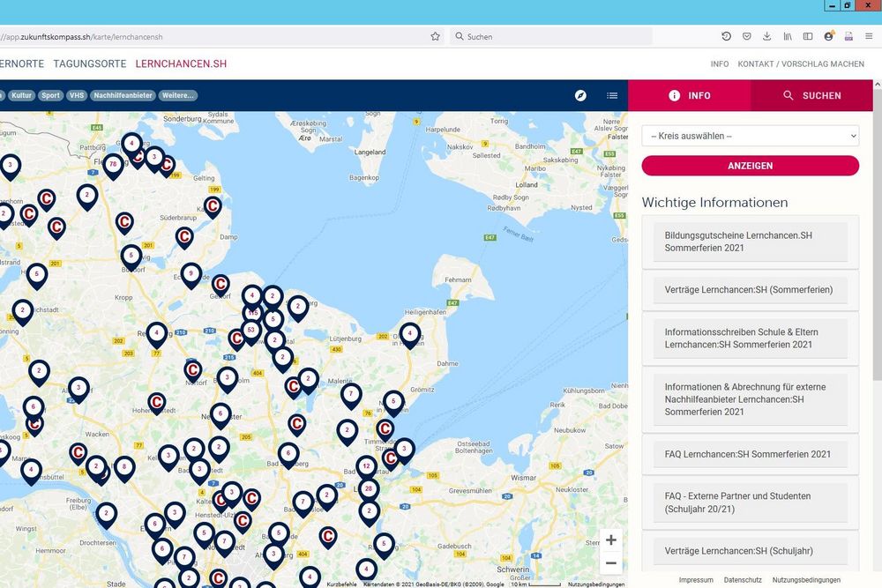This screenshot has width=882, height=588.
Task: Click the map cluster marker 12
Action: coord(366,467)
